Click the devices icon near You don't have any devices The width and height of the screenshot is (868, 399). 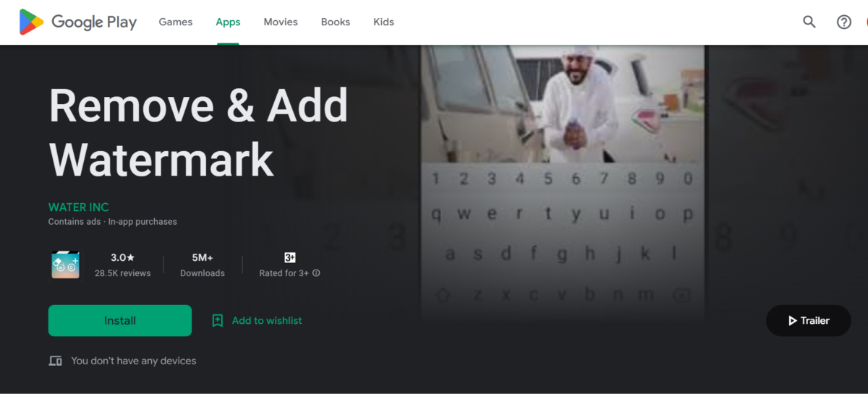pyautogui.click(x=55, y=361)
